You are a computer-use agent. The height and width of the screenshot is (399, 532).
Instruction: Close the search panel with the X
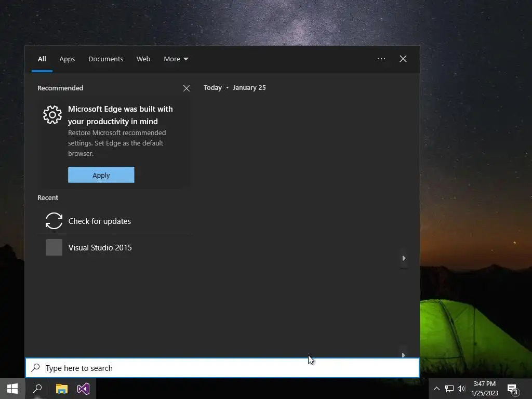[403, 59]
